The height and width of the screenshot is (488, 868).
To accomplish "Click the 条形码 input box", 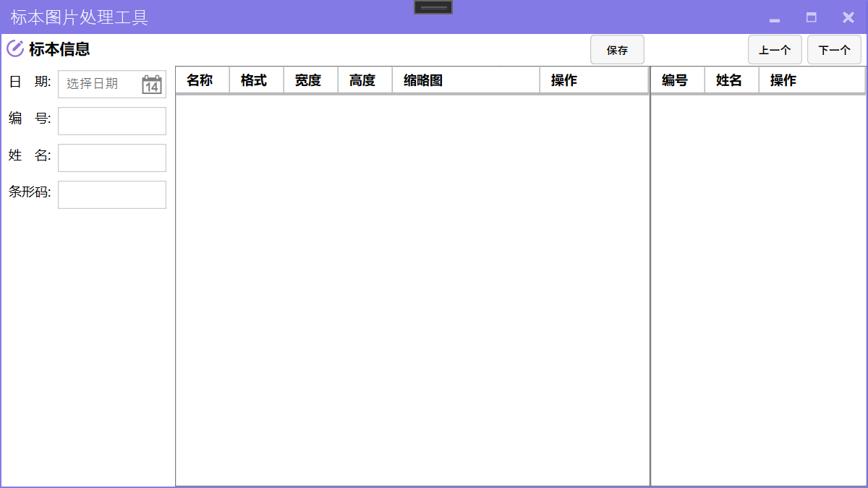I will click(x=112, y=194).
